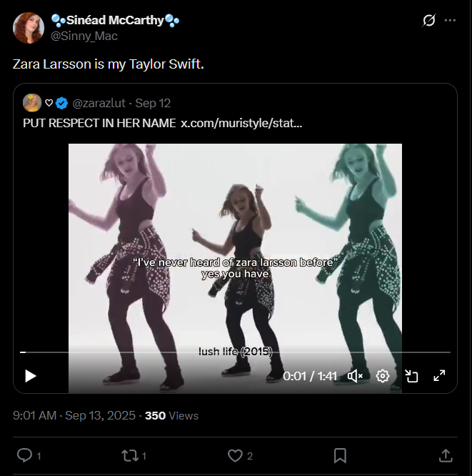Screen dimensions: 472x476
Task: Open the x.com/muristyle link
Action: pos(241,123)
